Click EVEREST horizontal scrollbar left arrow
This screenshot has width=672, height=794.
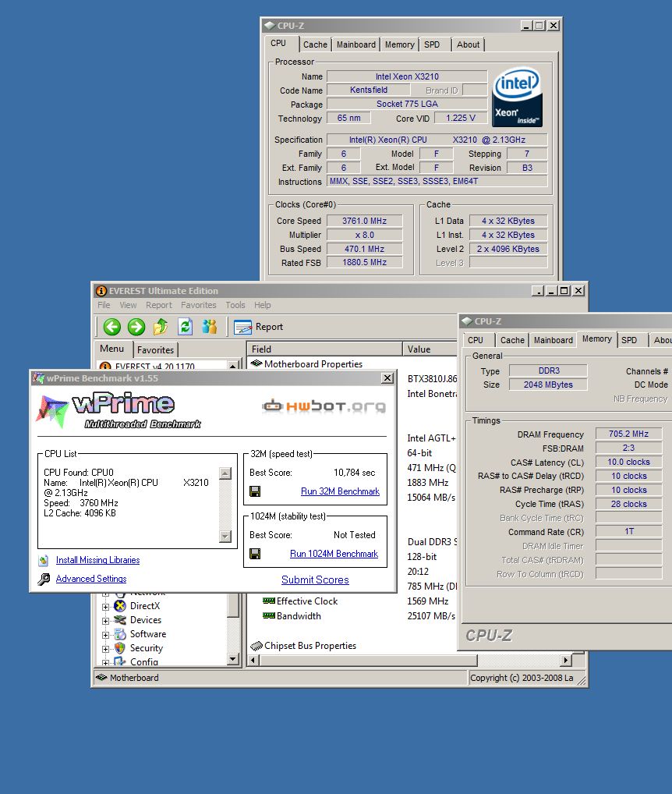point(254,661)
